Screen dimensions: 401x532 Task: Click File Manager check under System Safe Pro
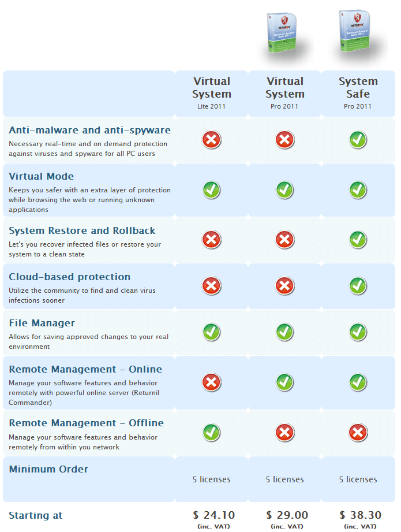[358, 332]
